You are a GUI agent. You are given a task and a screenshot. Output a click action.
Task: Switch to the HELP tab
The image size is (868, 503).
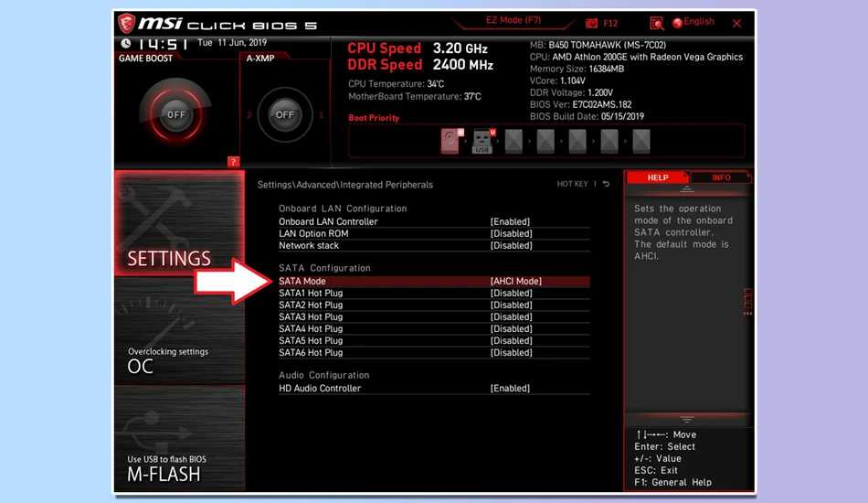click(658, 177)
